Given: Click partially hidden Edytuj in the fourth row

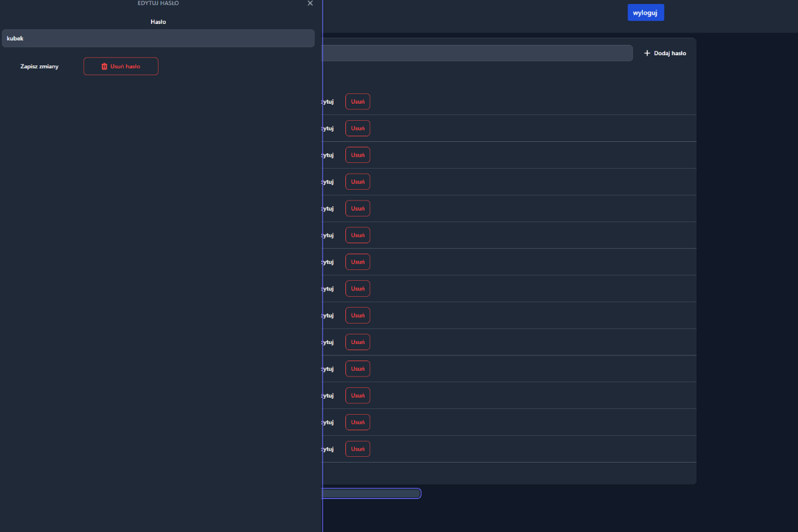Looking at the screenshot, I should pos(329,182).
